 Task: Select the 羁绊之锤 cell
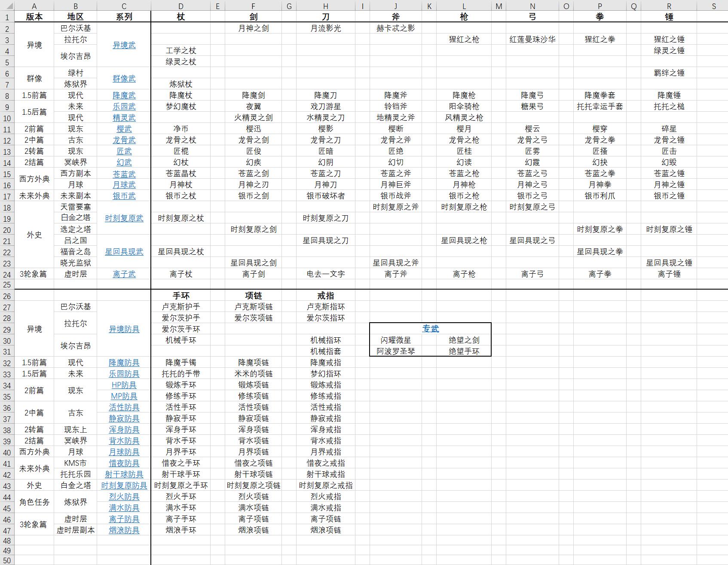(x=669, y=73)
